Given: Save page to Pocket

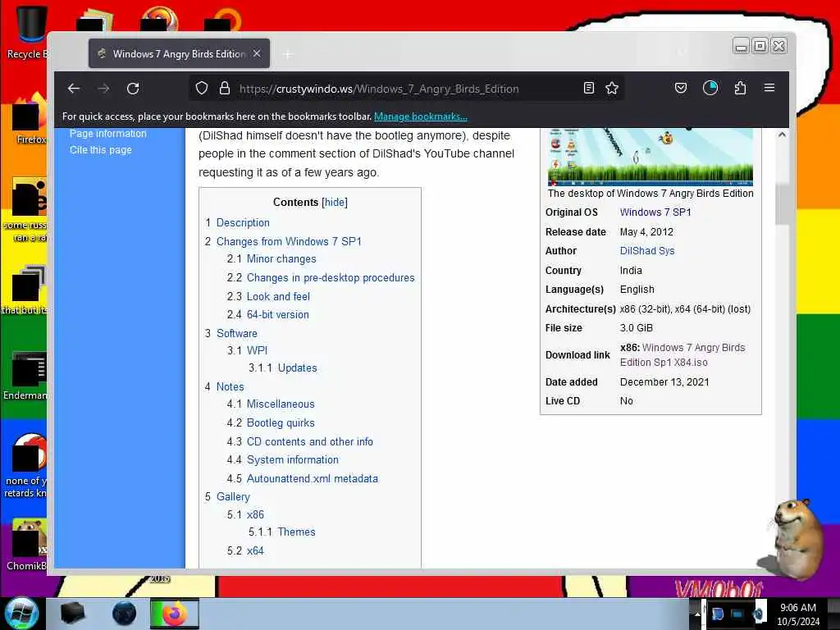Looking at the screenshot, I should (680, 88).
